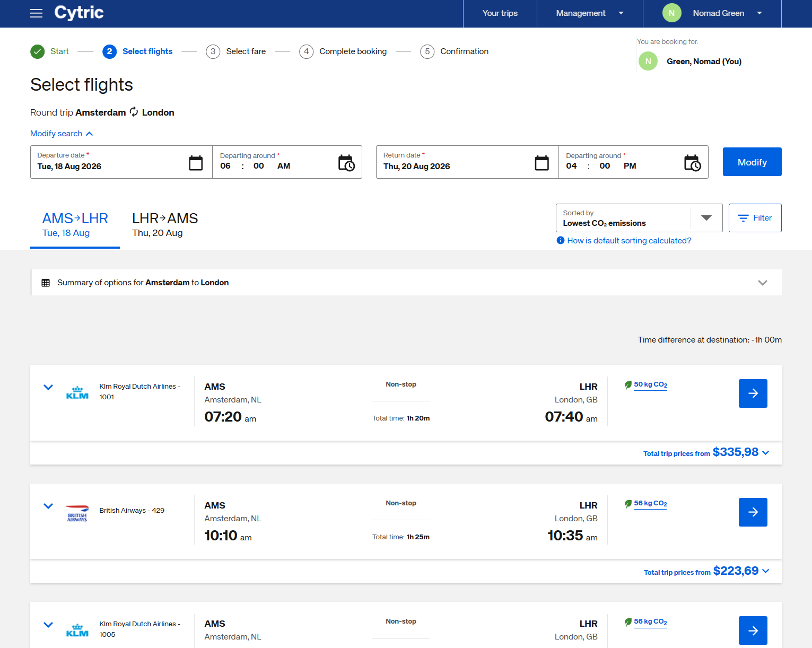This screenshot has height=648, width=812.
Task: Expand KLM 1001 flight details chevron
Action: click(48, 387)
